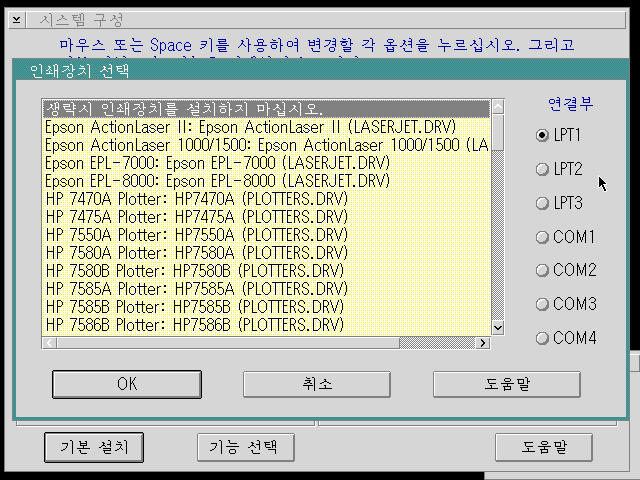Image resolution: width=640 pixels, height=480 pixels.
Task: Click the vertical scrollbar track below the thumb
Action: (x=498, y=236)
